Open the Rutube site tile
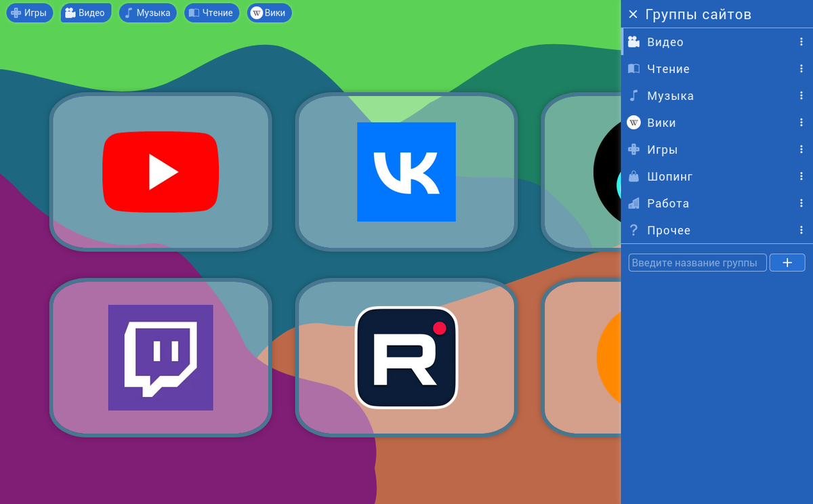This screenshot has width=813, height=504. [406, 357]
